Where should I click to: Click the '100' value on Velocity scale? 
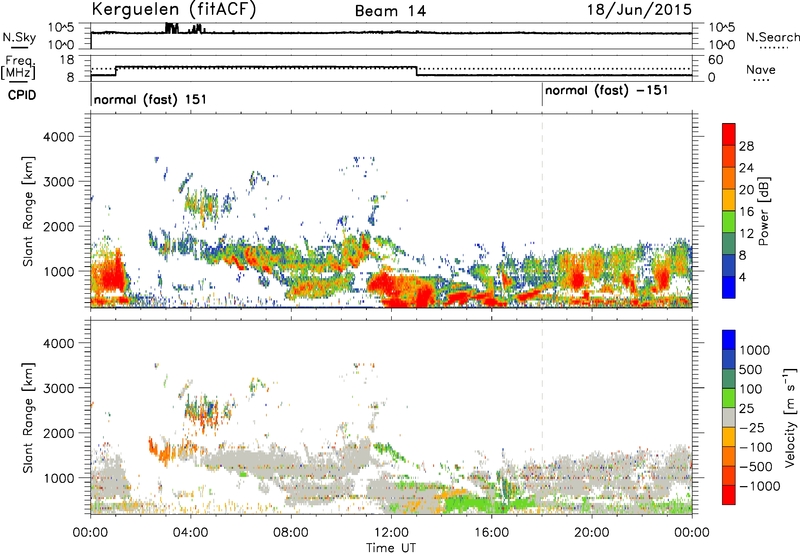pyautogui.click(x=751, y=389)
